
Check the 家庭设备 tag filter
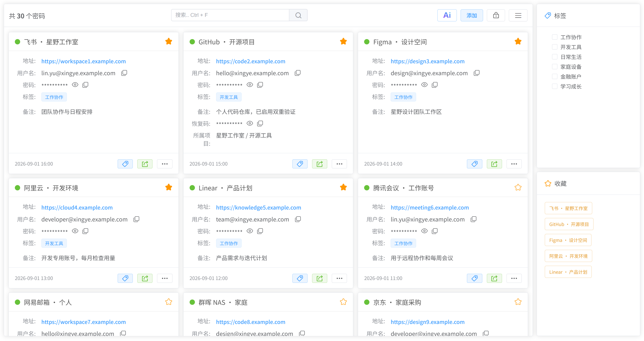click(x=554, y=67)
